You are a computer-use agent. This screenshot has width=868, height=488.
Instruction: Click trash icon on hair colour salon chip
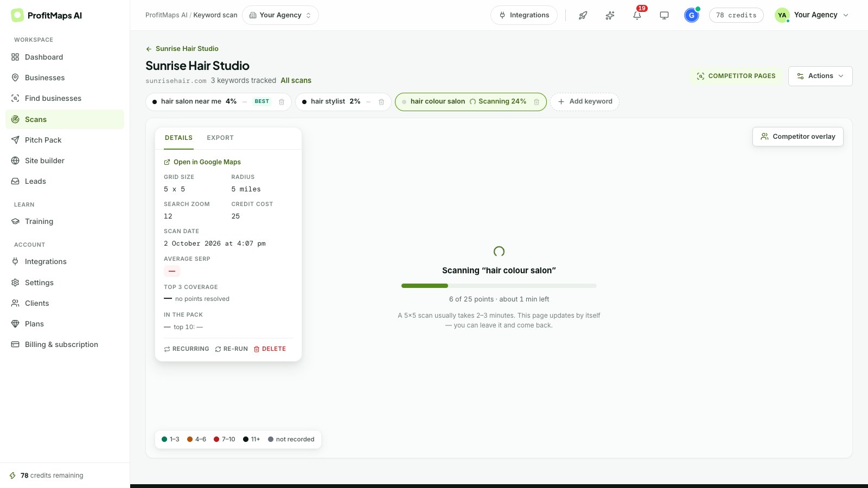point(537,102)
